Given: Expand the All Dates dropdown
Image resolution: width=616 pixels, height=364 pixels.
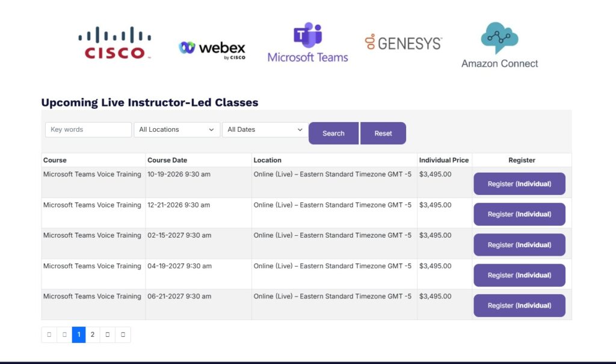Looking at the screenshot, I should [265, 130].
